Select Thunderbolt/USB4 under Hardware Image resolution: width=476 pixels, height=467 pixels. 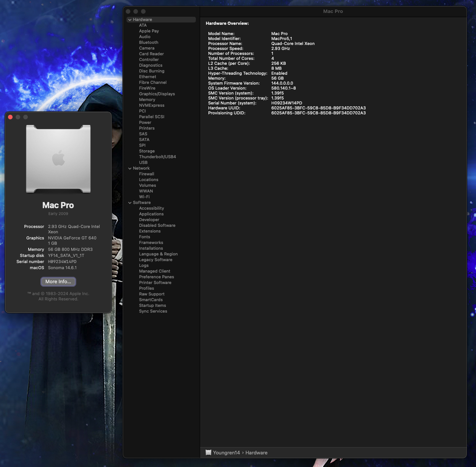click(157, 157)
